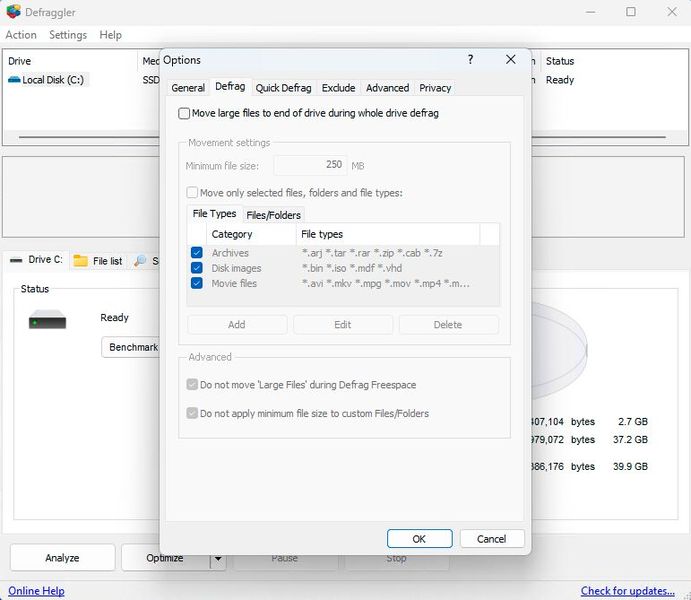Viewport: 691px width, 600px height.
Task: Click the File list folder icon
Action: tap(80, 261)
